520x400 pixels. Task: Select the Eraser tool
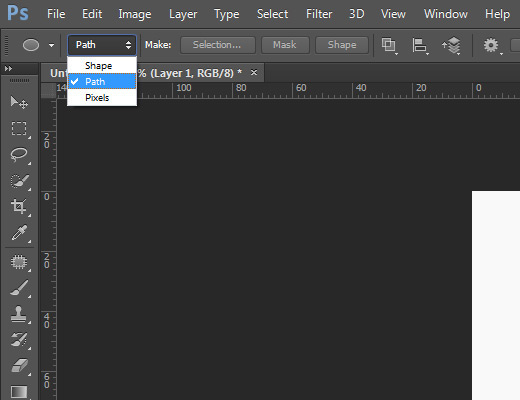click(x=20, y=366)
